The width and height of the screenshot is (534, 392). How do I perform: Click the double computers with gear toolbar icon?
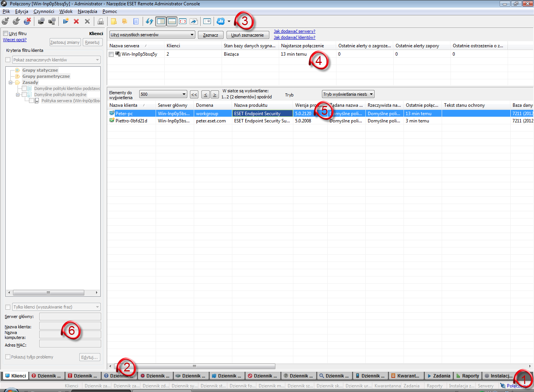point(52,21)
